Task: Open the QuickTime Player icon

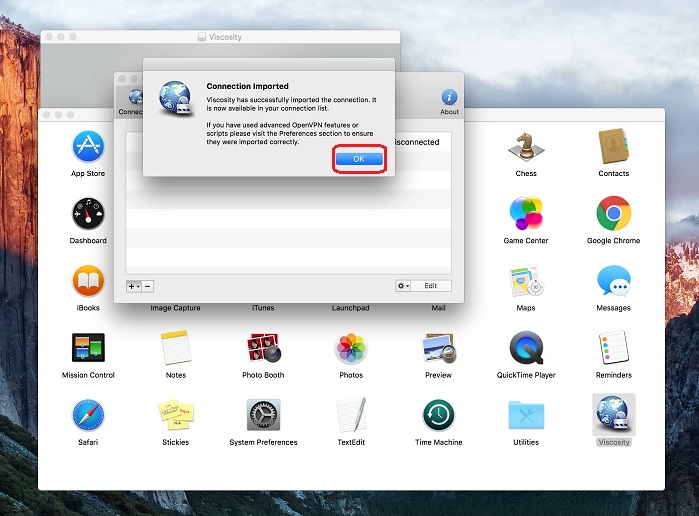Action: [526, 348]
